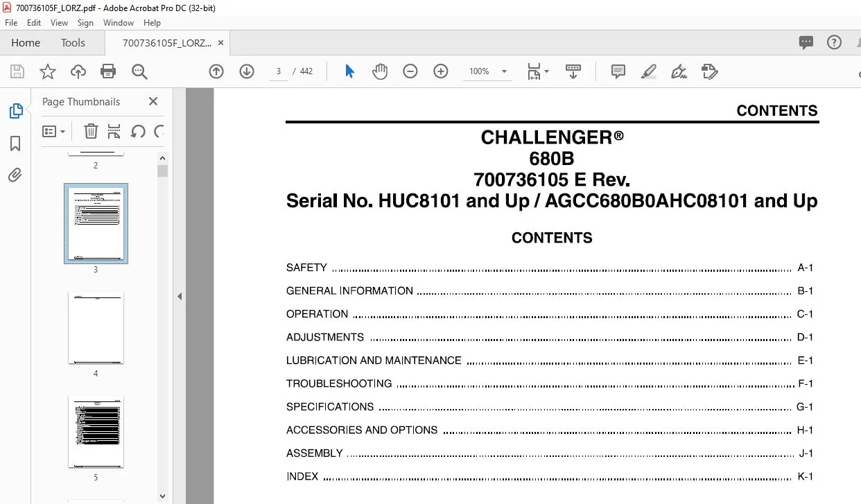Click the page break icon in thumbnails toolbar
The image size is (861, 504).
[114, 131]
